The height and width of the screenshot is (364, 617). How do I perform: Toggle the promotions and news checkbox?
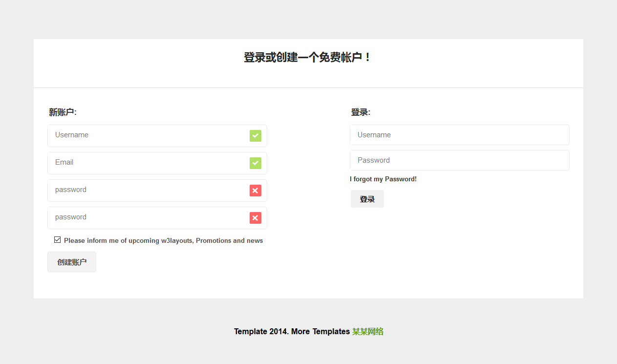(x=58, y=240)
